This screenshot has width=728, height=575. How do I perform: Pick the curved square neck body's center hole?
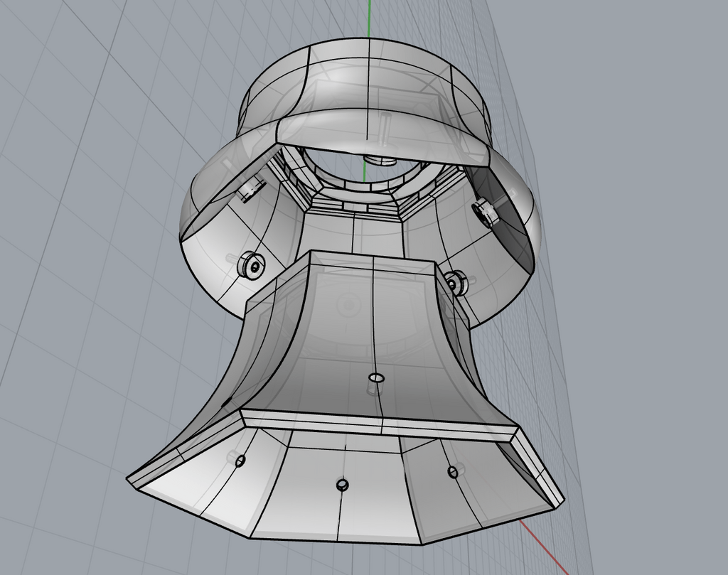pos(377,377)
